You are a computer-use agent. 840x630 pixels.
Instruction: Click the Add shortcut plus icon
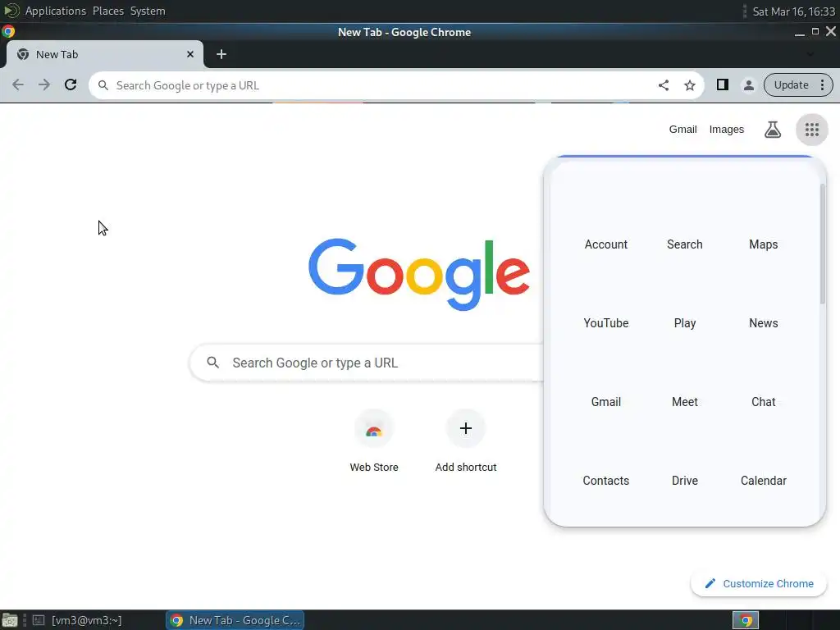pos(466,428)
